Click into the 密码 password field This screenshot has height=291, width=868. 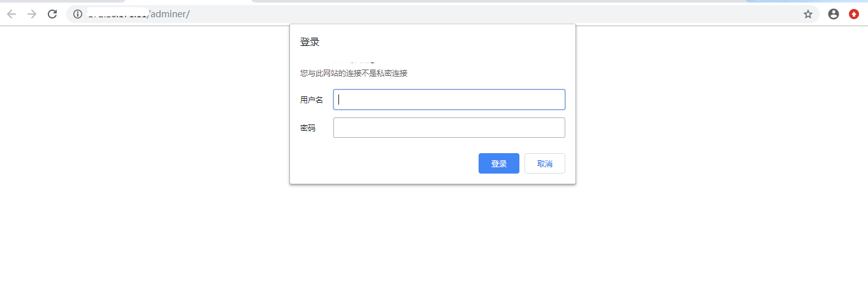[x=449, y=128]
